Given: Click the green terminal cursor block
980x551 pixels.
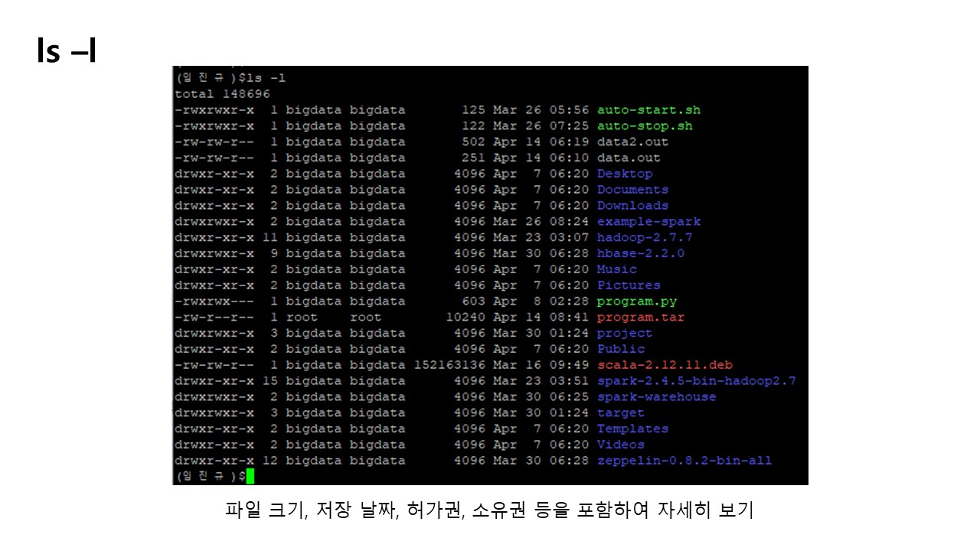Looking at the screenshot, I should 250,477.
